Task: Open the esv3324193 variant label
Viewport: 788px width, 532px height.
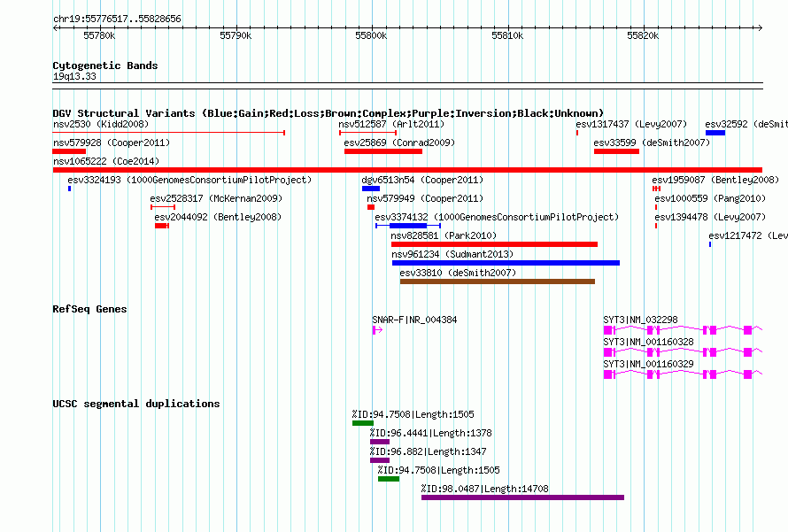Action: (189, 180)
